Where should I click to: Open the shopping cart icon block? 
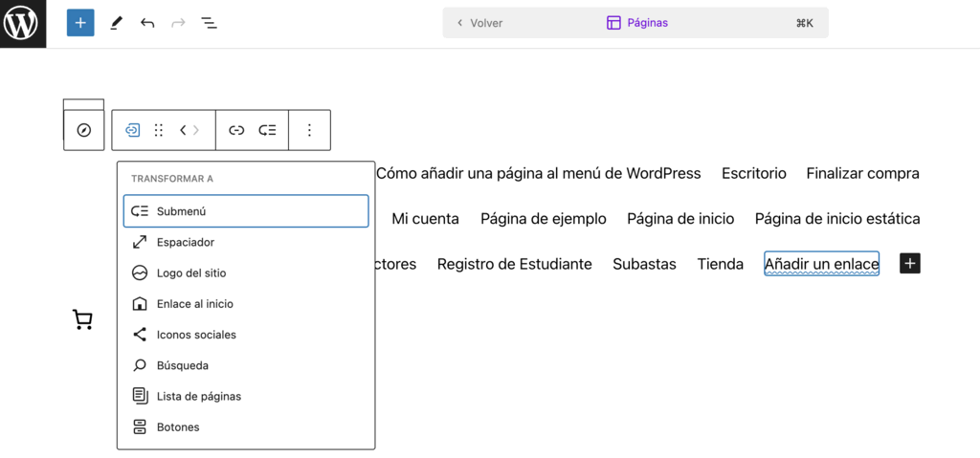click(83, 319)
